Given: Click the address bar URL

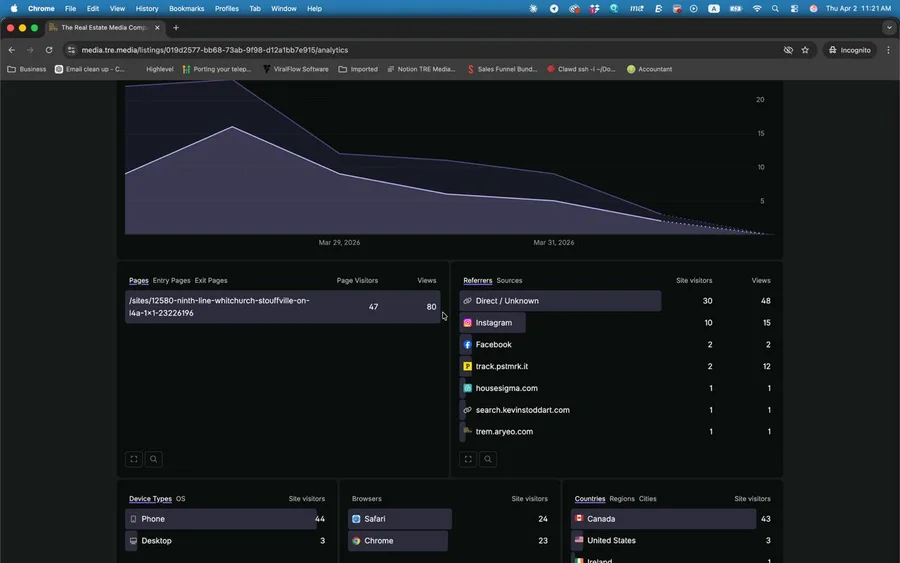Looking at the screenshot, I should point(215,50).
